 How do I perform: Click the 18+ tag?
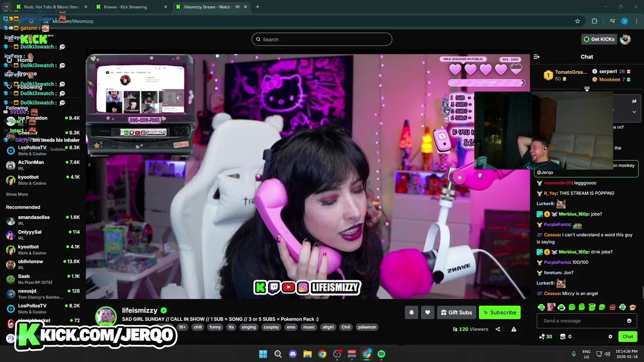tap(182, 327)
